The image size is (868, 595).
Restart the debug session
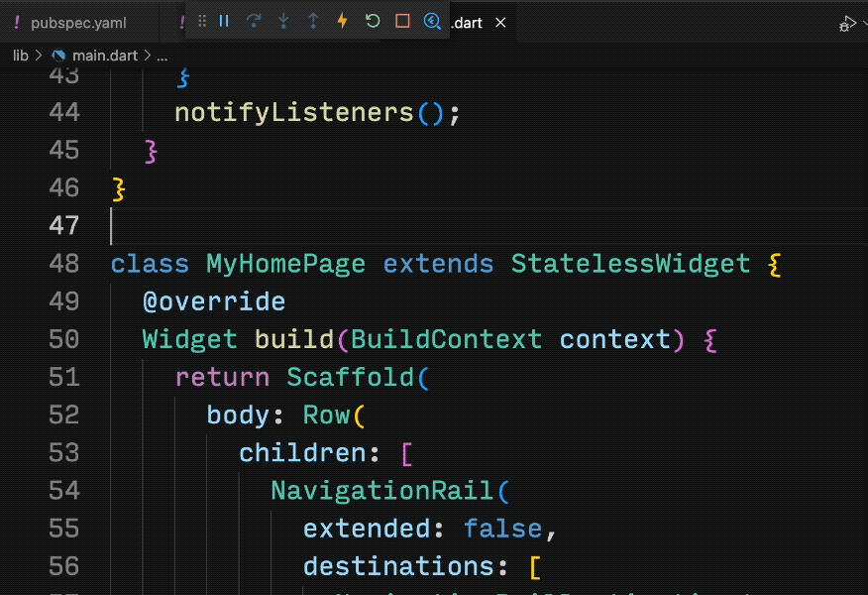373,21
